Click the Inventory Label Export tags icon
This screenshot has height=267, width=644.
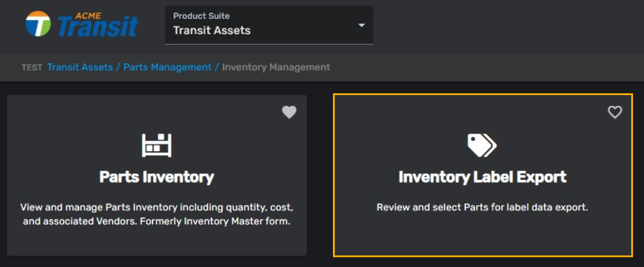tap(482, 146)
